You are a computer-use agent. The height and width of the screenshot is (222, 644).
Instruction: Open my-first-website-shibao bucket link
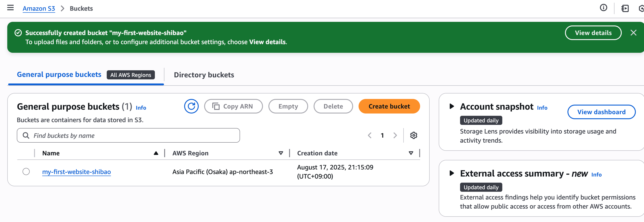[77, 172]
